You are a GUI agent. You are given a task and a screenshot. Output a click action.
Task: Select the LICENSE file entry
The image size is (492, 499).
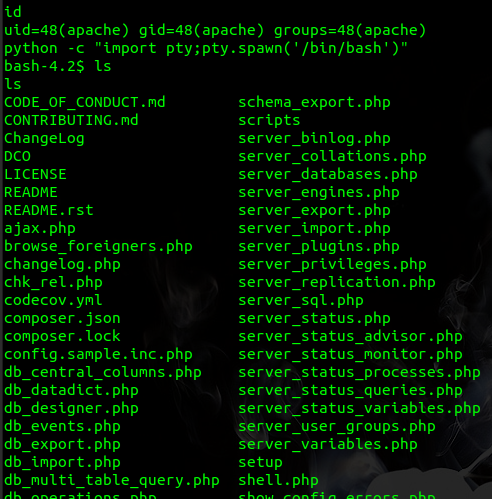[x=35, y=175]
